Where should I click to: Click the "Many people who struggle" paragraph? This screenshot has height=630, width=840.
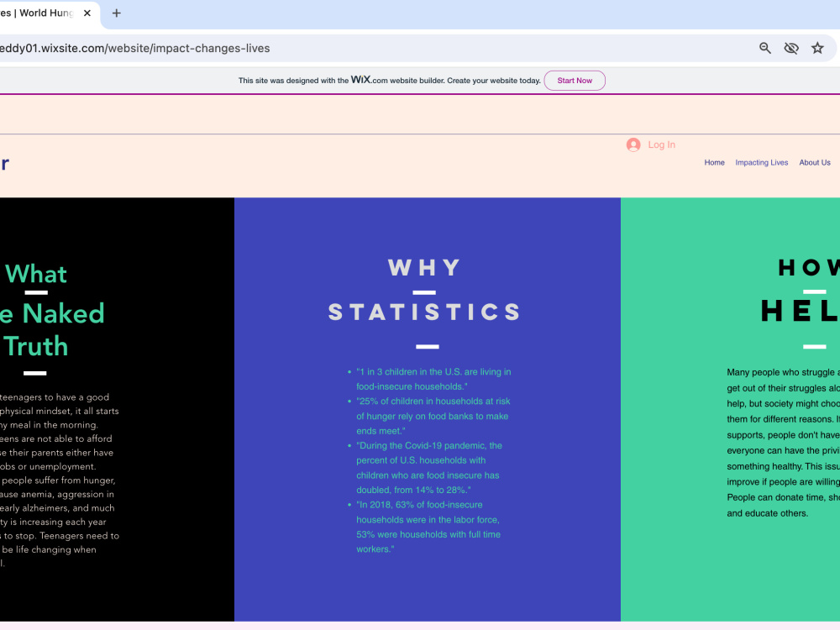783,443
